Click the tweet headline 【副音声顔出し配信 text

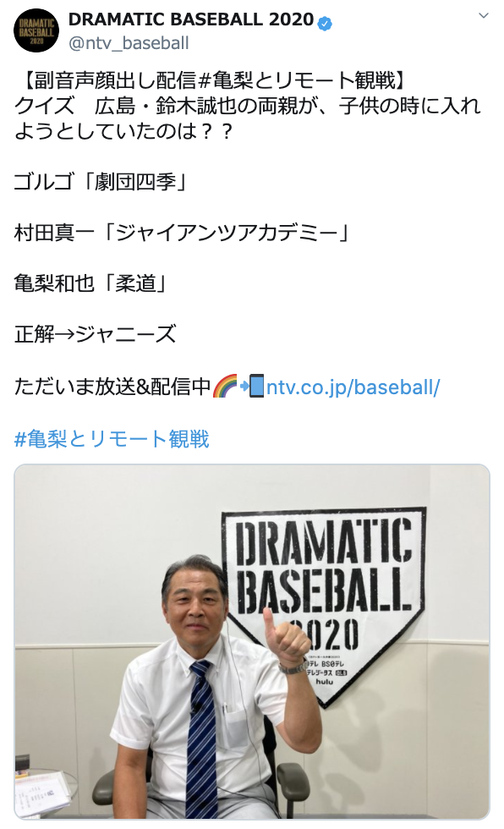click(108, 80)
